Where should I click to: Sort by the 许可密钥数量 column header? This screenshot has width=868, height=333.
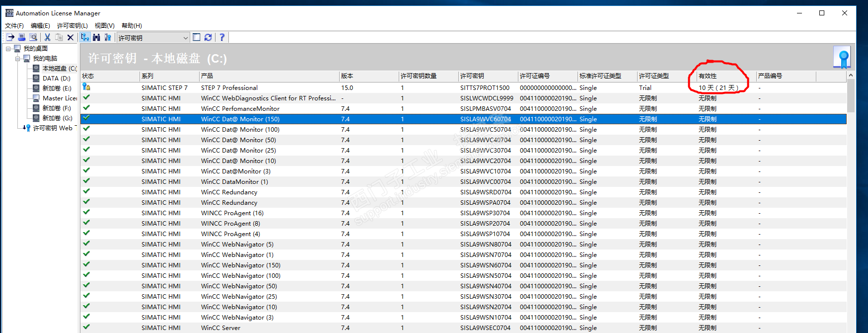pos(429,76)
